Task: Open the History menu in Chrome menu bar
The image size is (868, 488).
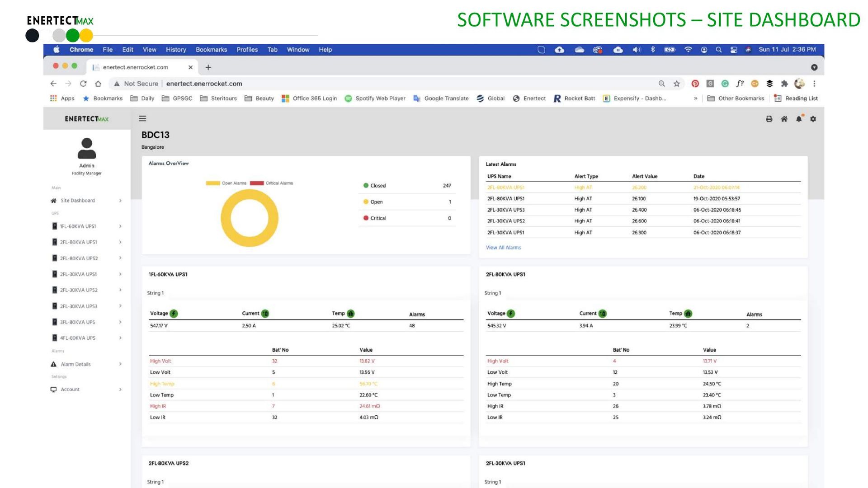Action: pyautogui.click(x=176, y=50)
